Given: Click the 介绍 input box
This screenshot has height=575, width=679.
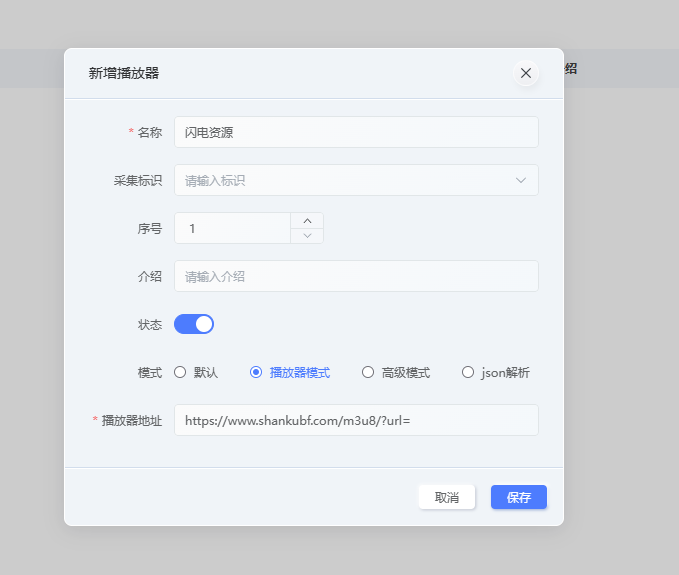Looking at the screenshot, I should (x=355, y=276).
